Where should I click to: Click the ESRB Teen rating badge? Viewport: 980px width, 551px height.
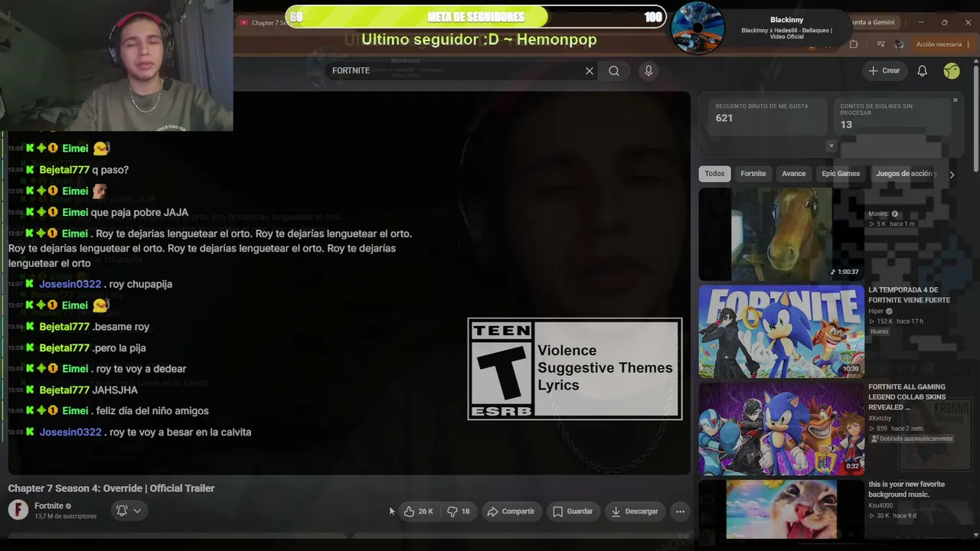[575, 369]
